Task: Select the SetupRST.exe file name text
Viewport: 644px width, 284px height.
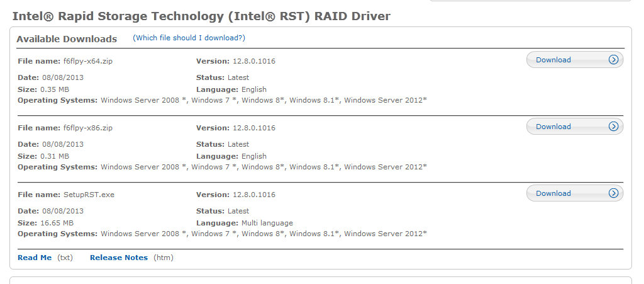Action: click(x=89, y=195)
